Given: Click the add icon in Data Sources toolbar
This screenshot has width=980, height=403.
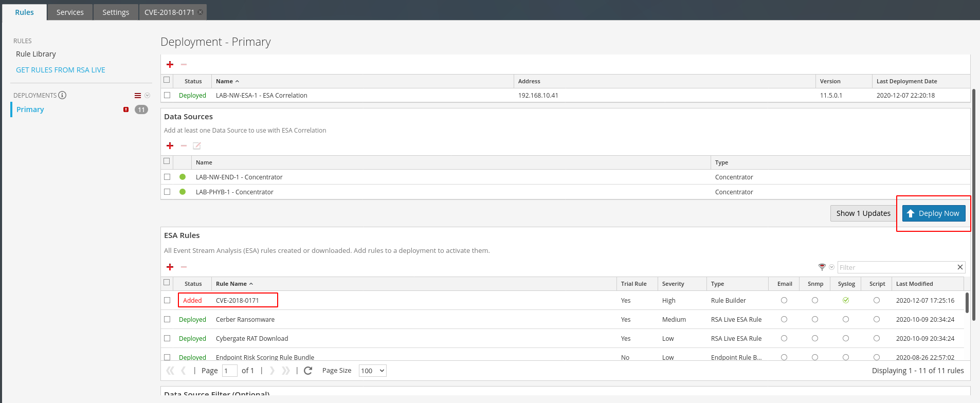Looking at the screenshot, I should (170, 145).
